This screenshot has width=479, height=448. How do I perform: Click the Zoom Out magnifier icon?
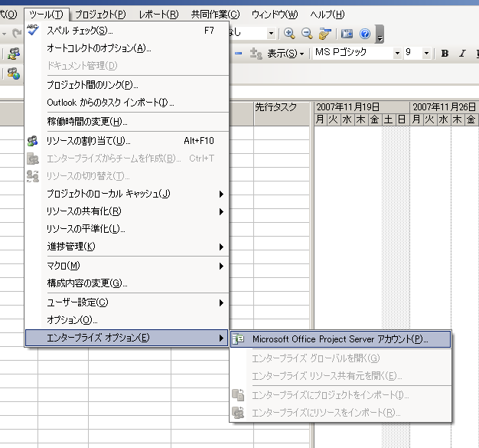coord(307,34)
